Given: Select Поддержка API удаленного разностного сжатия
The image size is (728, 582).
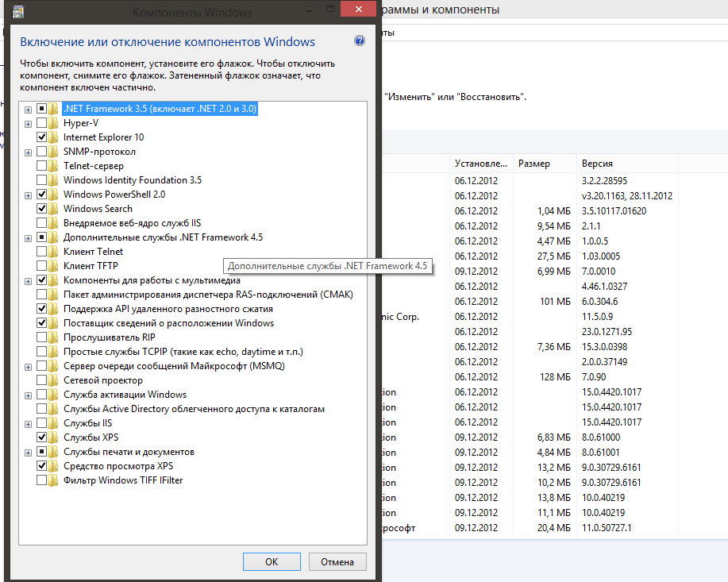Looking at the screenshot, I should coord(168,309).
